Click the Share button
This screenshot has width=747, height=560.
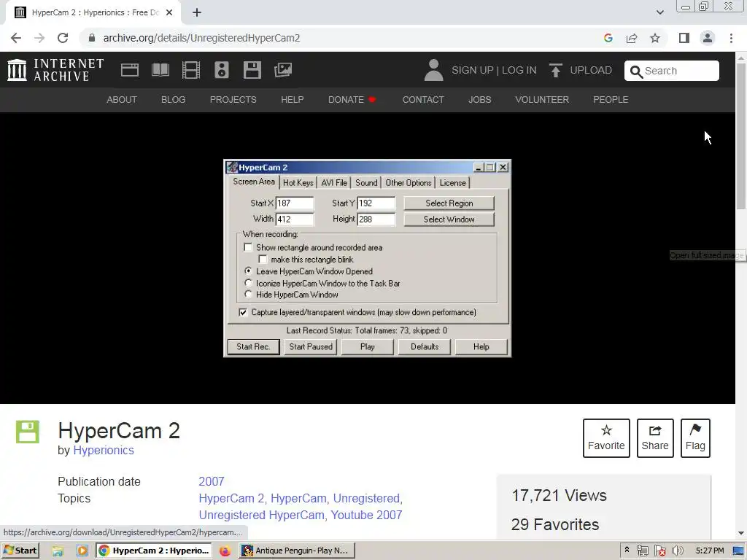pyautogui.click(x=655, y=438)
